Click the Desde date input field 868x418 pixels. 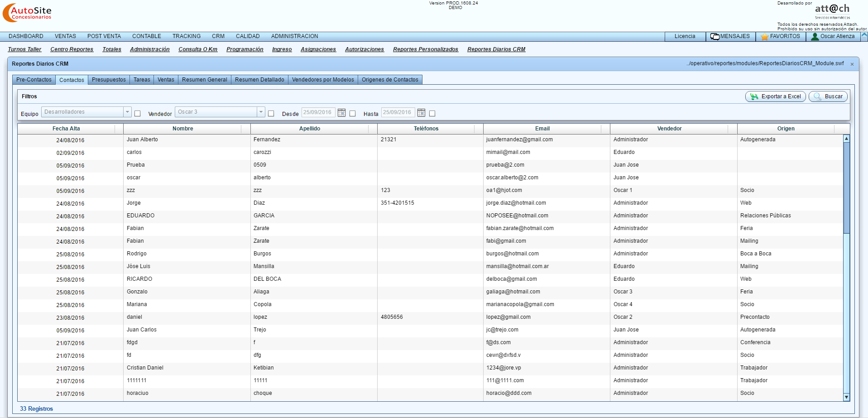tap(318, 112)
